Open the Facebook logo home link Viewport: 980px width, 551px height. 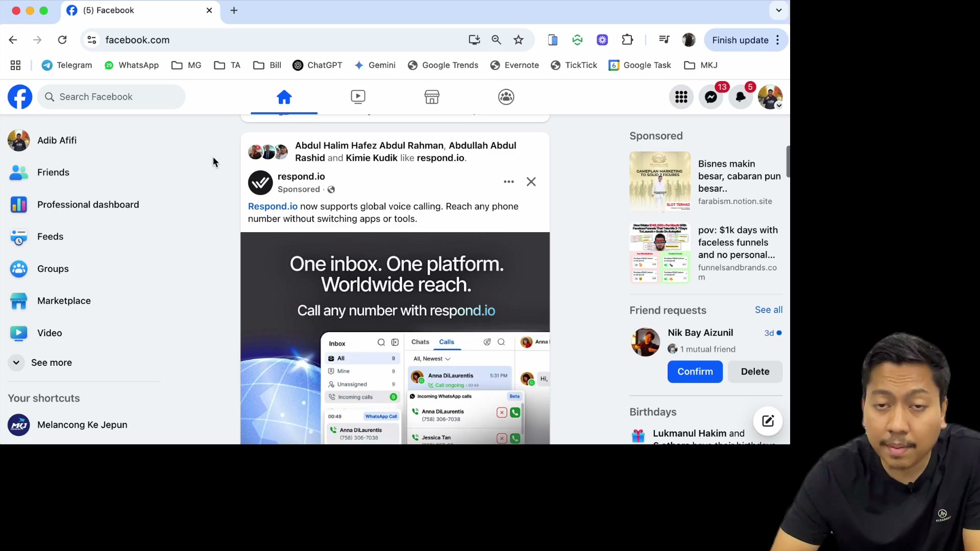(x=20, y=97)
